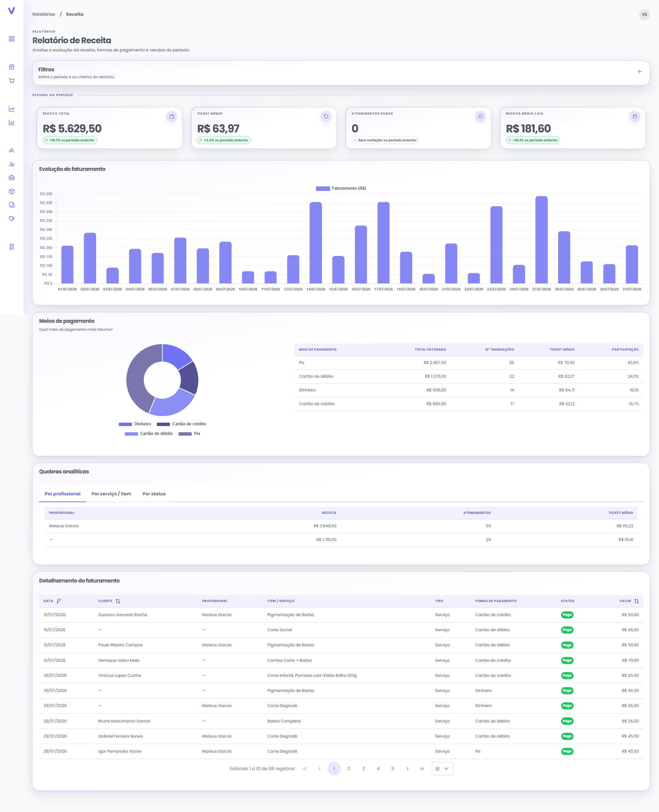Screen dimensions: 659x812
Task: Open the shopping cart sidebar icon
Action: coord(12,81)
